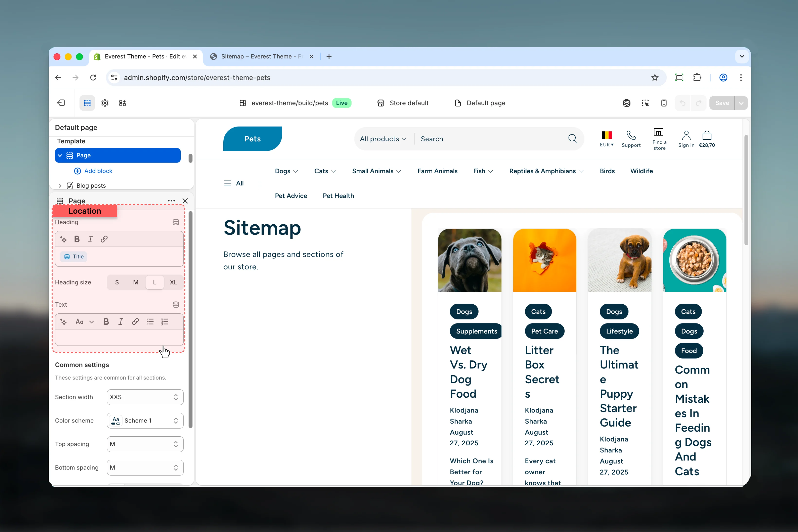Toggle Bold in Heading editor

click(77, 239)
